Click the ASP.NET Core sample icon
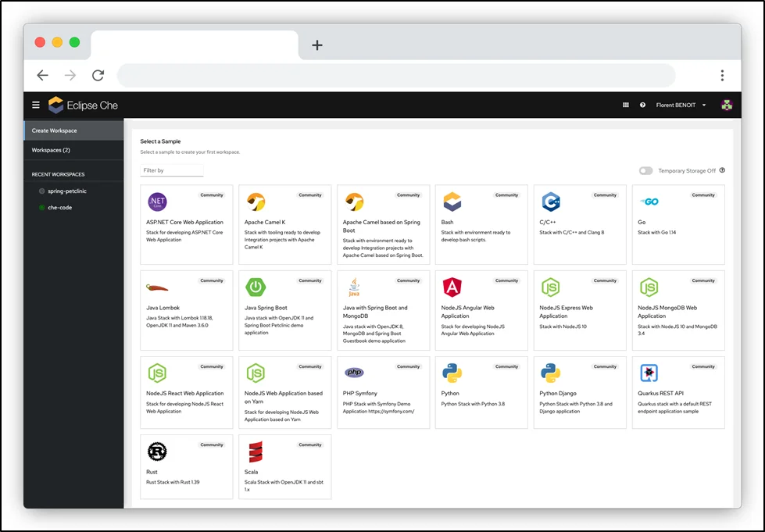 [x=157, y=202]
